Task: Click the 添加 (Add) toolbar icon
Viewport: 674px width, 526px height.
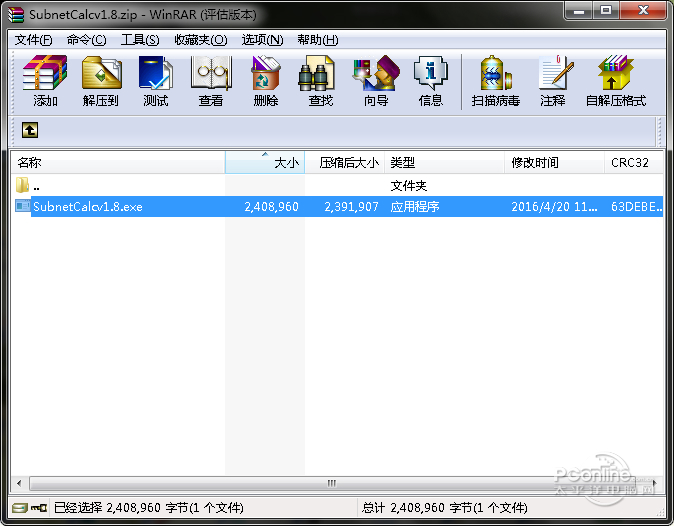Action: click(45, 81)
